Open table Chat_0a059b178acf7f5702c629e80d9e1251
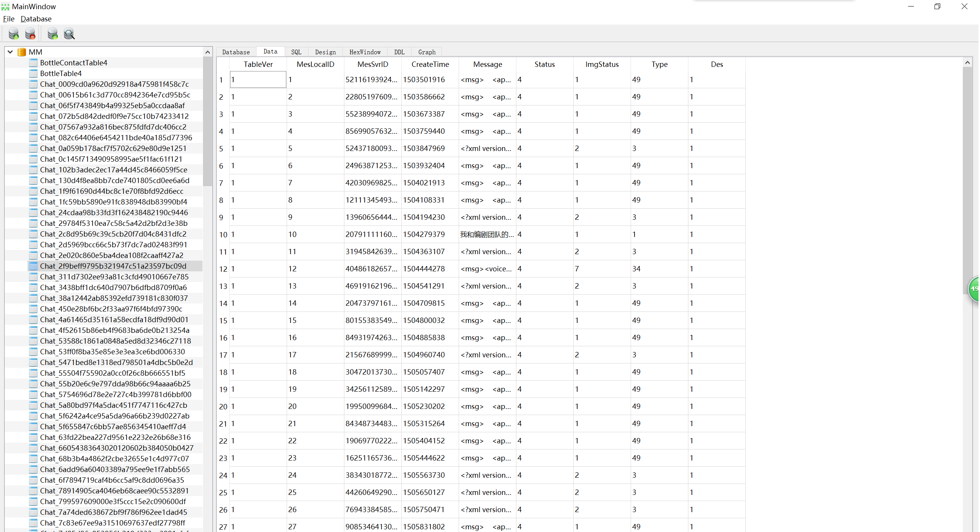Viewport: 980px width, 532px height. [x=113, y=148]
